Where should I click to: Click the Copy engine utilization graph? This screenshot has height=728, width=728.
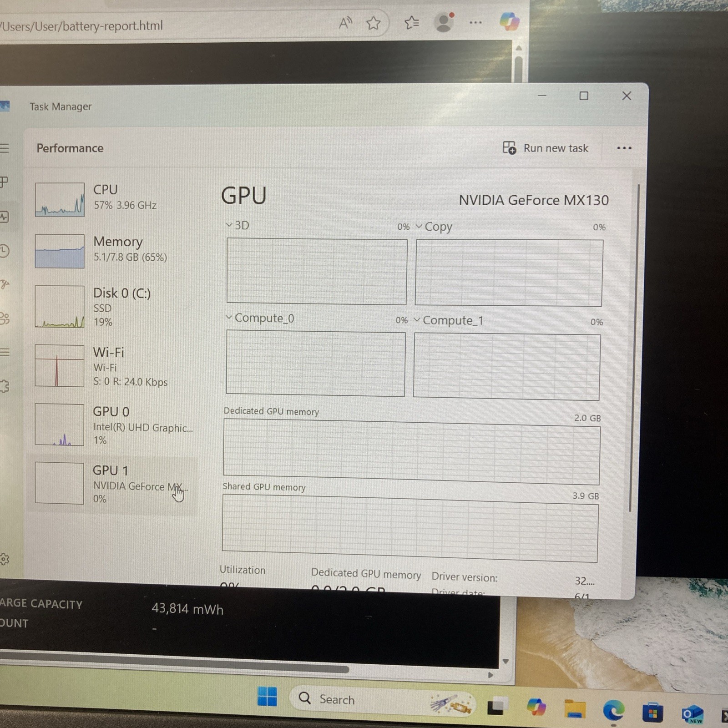point(509,273)
